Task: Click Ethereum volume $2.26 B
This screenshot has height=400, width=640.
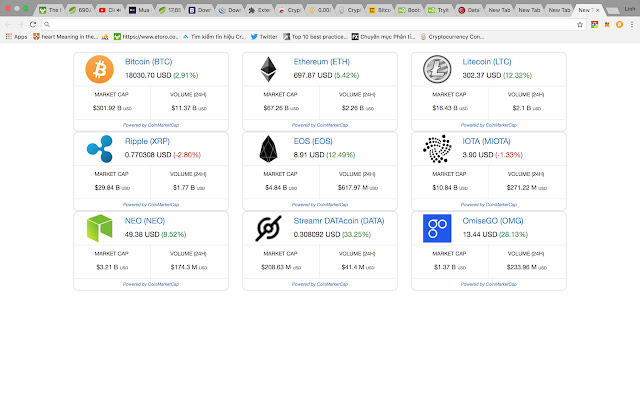Action: point(358,108)
